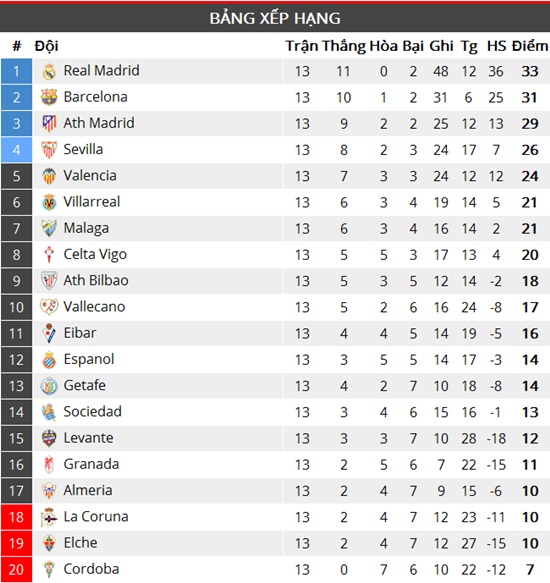Click the Celta Vigo cross logo
This screenshot has width=550, height=583.
click(x=49, y=255)
